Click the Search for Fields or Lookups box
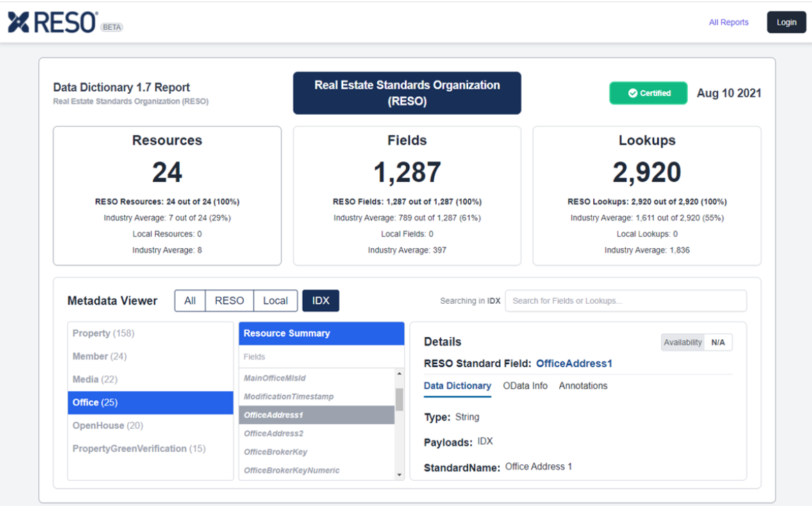812x506 pixels. click(625, 301)
